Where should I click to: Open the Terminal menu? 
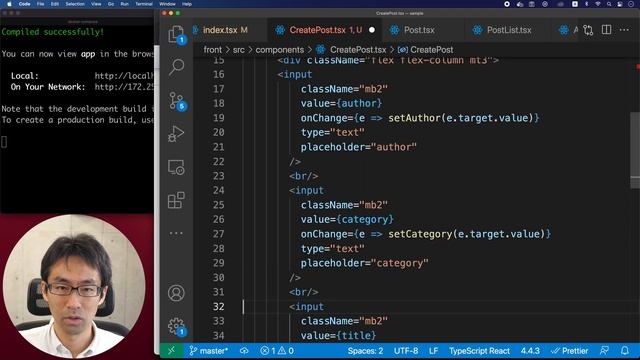(144, 4)
